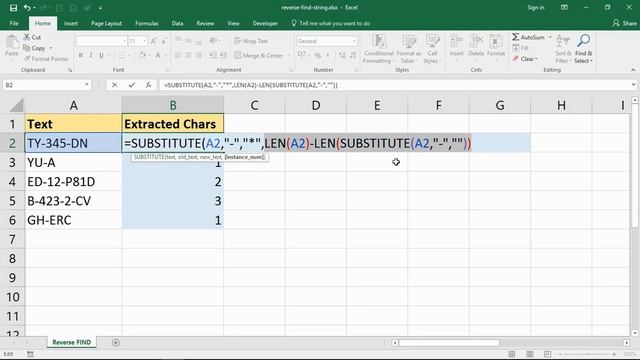The height and width of the screenshot is (360, 640).
Task: Open Clipboard group dialog launcher
Action: pyautogui.click(x=70, y=70)
